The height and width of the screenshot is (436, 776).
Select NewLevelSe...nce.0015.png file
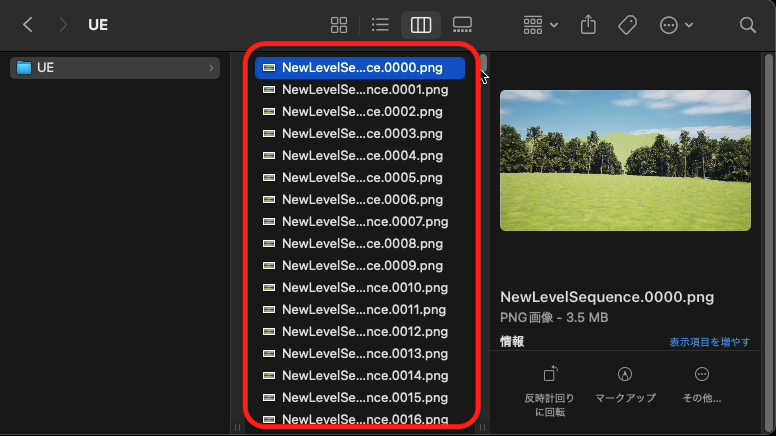[x=360, y=398]
